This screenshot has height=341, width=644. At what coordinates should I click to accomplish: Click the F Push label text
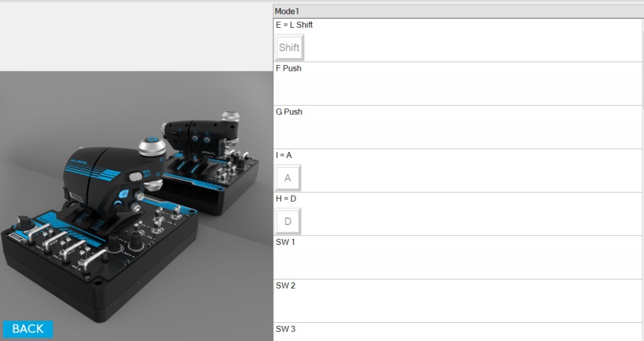coord(289,68)
